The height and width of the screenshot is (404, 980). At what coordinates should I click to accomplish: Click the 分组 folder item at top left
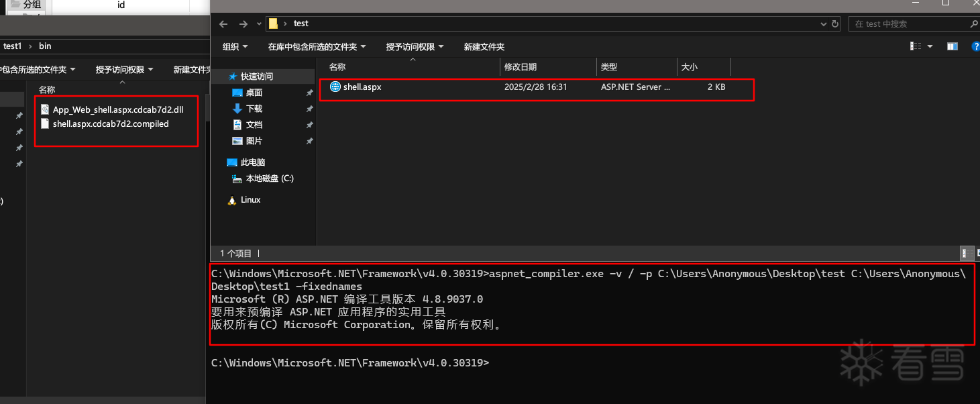(x=26, y=5)
